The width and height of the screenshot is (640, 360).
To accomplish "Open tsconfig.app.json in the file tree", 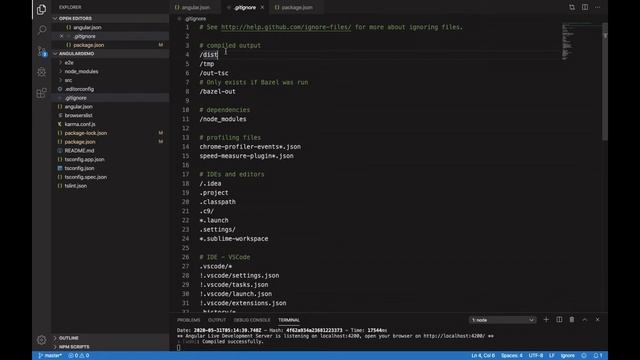I will click(84, 160).
